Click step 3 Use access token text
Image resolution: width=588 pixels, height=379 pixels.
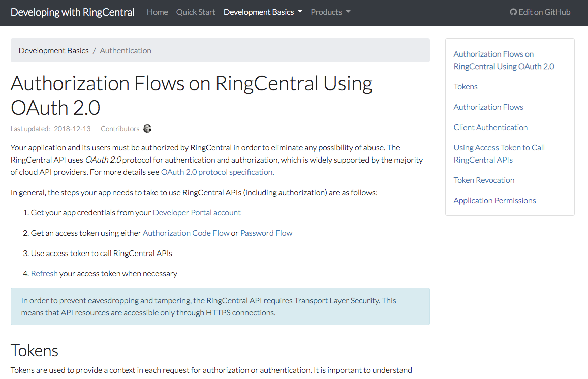tap(101, 254)
